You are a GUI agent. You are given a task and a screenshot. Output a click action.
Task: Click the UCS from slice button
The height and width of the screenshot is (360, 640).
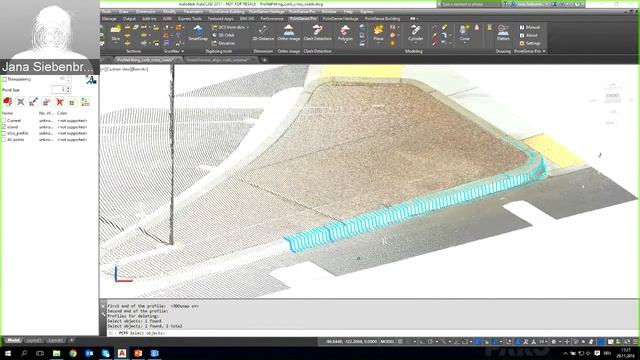231,27
